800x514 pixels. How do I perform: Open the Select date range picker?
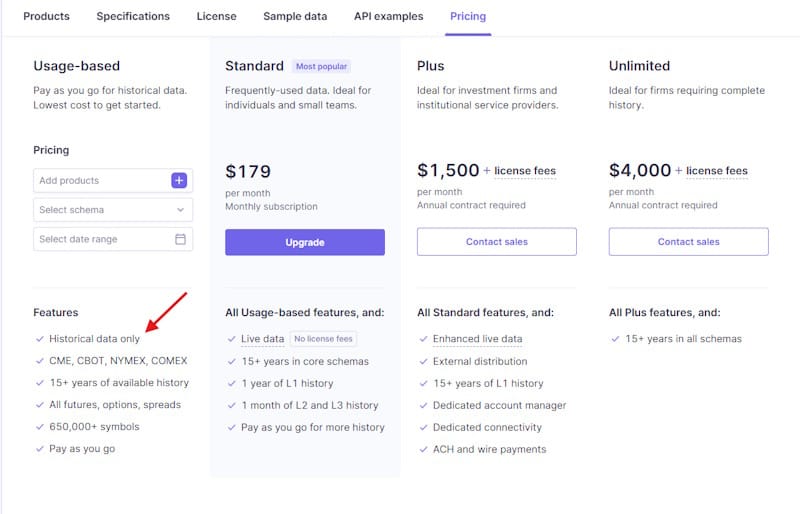pos(105,240)
